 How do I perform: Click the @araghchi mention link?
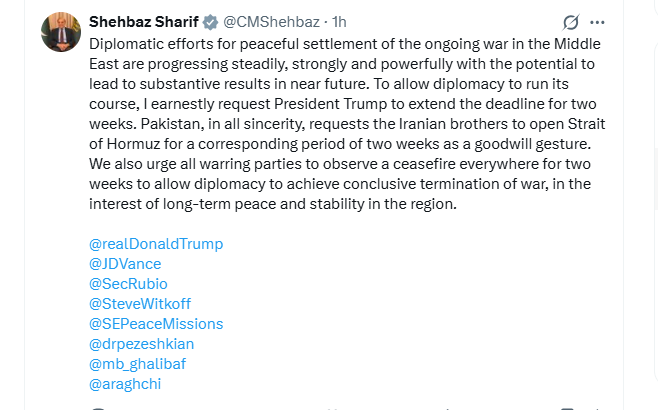(125, 384)
